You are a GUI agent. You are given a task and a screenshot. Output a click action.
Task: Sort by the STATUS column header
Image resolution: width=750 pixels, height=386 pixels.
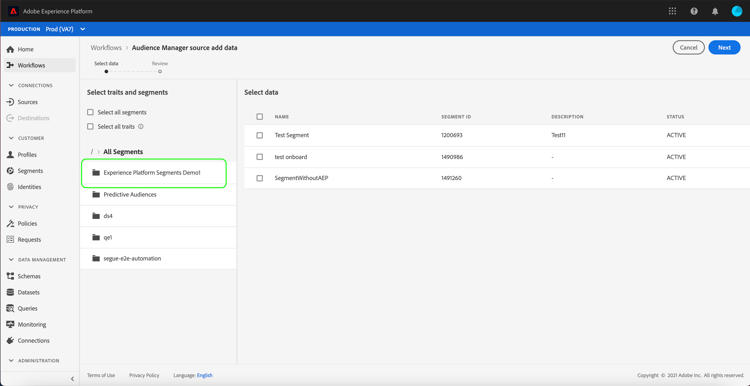(x=675, y=117)
